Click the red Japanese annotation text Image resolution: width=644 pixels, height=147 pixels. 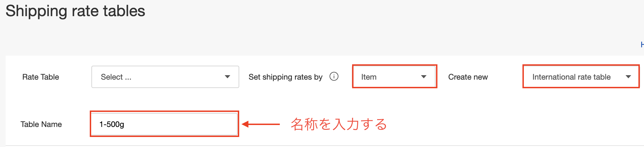coord(338,124)
